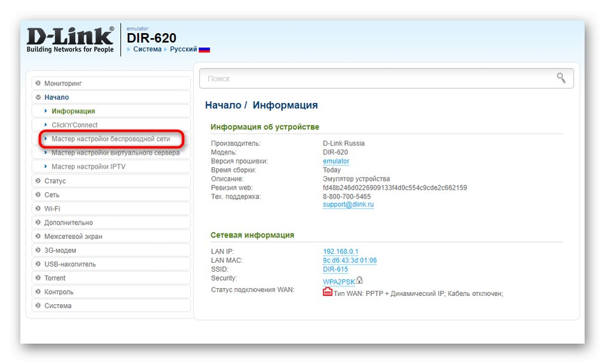
Task: Expand the Сеть section
Action: point(111,195)
